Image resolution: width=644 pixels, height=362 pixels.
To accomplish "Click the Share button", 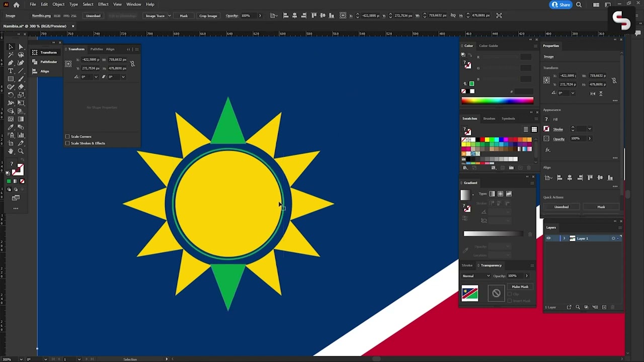I will coord(561,5).
